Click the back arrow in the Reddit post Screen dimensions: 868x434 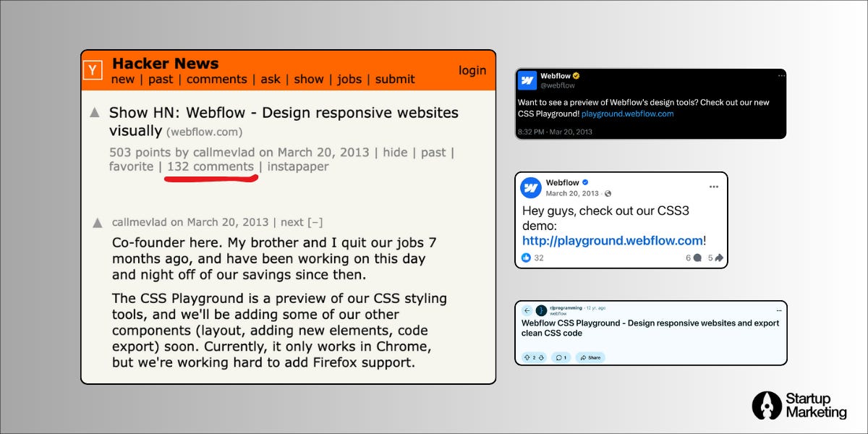coord(527,310)
